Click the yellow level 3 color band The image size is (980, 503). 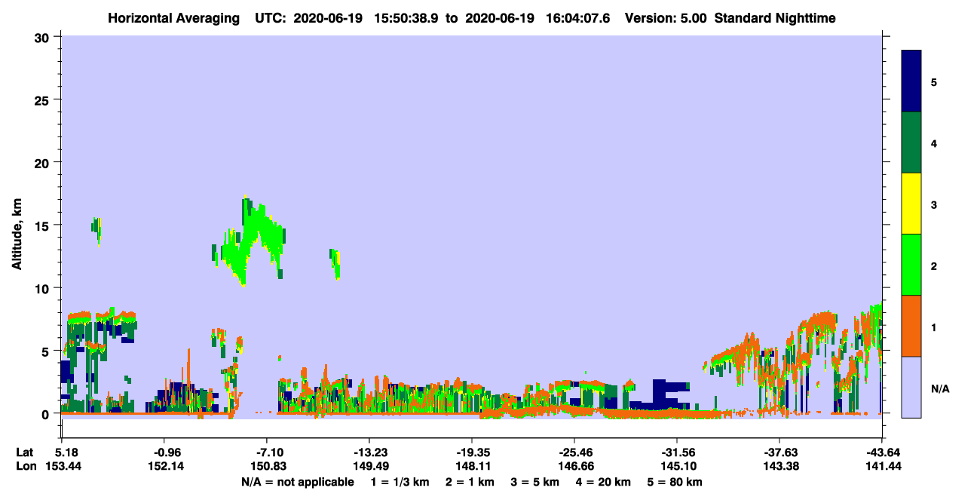pyautogui.click(x=911, y=203)
